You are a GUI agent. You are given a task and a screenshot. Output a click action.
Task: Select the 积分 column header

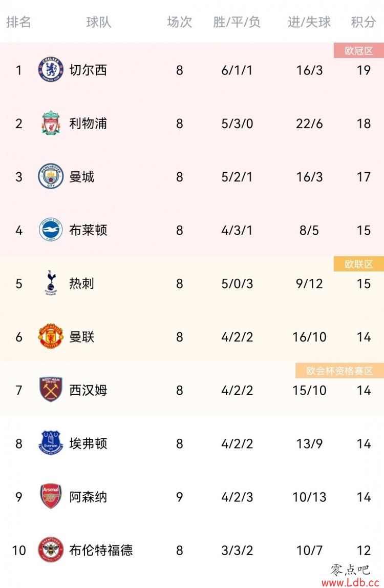364,22
